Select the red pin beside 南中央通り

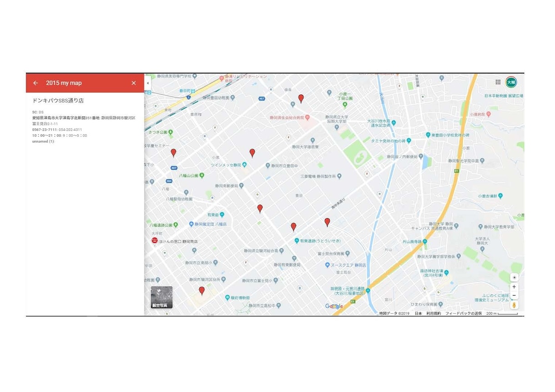tap(327, 222)
